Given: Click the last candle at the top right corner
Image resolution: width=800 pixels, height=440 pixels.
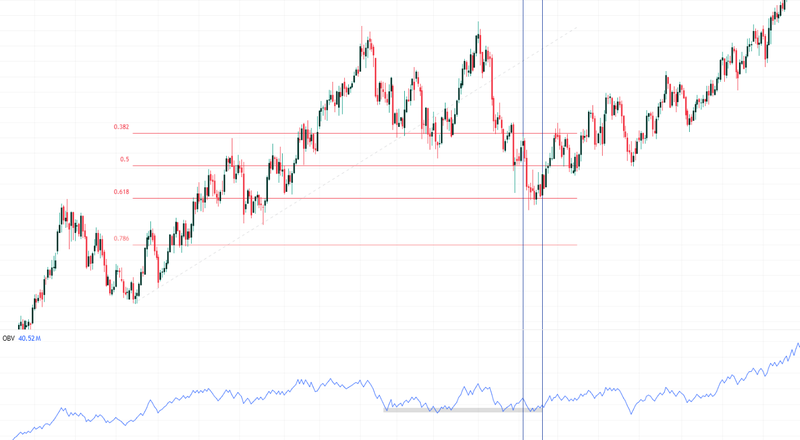Looking at the screenshot, I should (786, 3).
